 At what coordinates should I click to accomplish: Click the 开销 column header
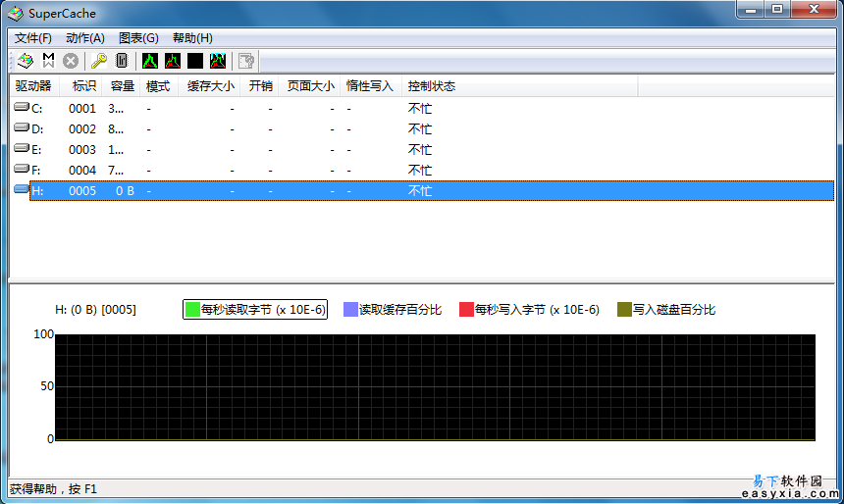pyautogui.click(x=259, y=86)
